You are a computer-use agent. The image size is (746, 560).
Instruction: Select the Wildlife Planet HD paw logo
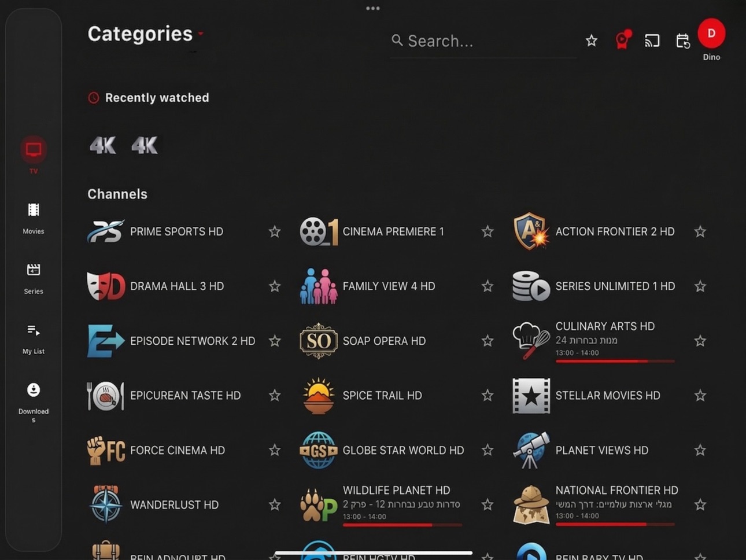coord(319,505)
